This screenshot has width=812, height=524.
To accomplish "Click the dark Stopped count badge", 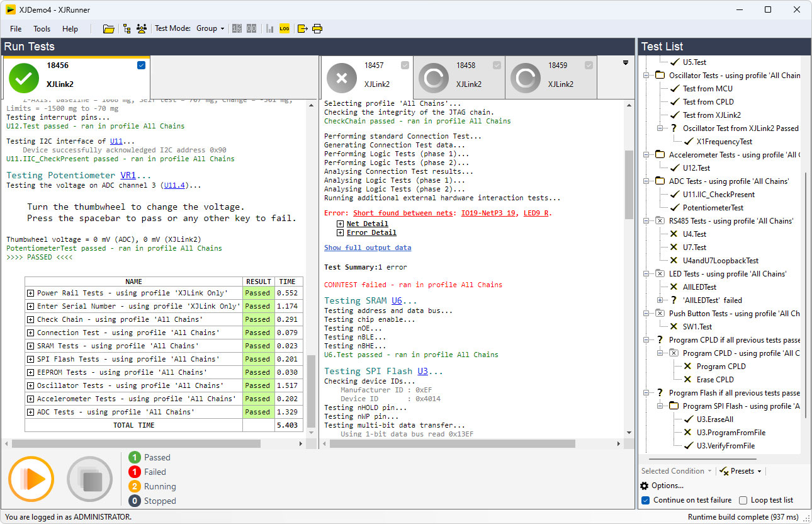I will (x=134, y=501).
